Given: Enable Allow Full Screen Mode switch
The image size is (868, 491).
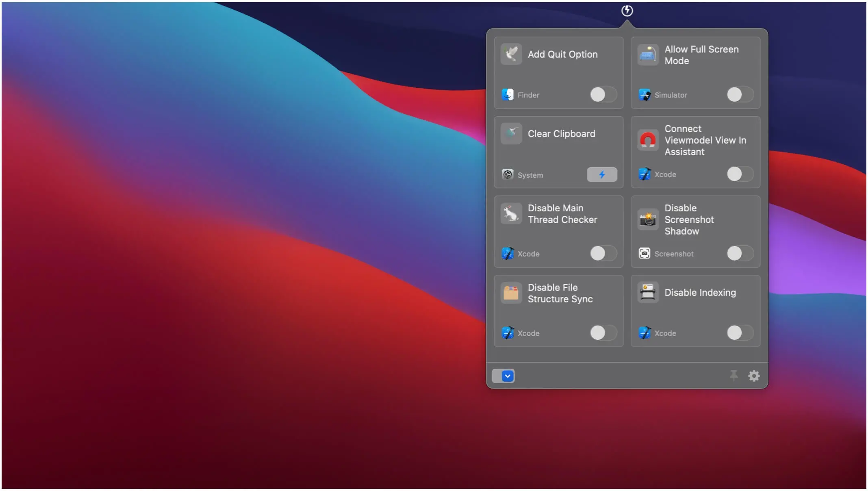Looking at the screenshot, I should [740, 95].
